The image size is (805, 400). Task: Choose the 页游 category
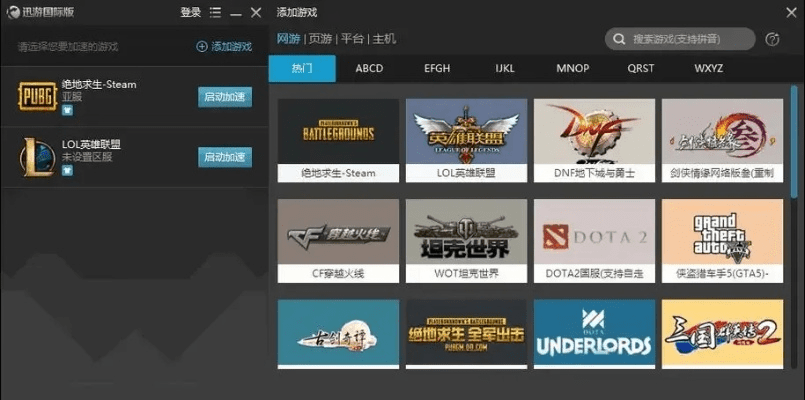point(320,39)
